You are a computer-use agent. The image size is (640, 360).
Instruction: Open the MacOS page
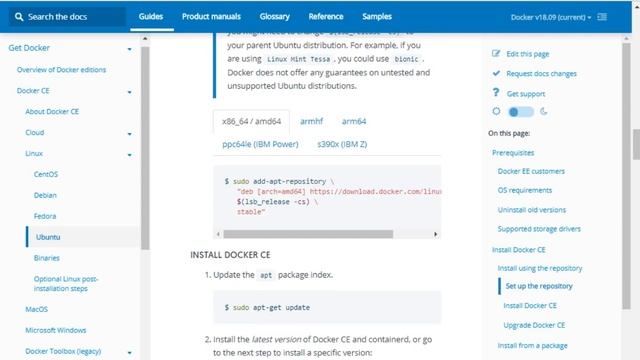click(36, 309)
